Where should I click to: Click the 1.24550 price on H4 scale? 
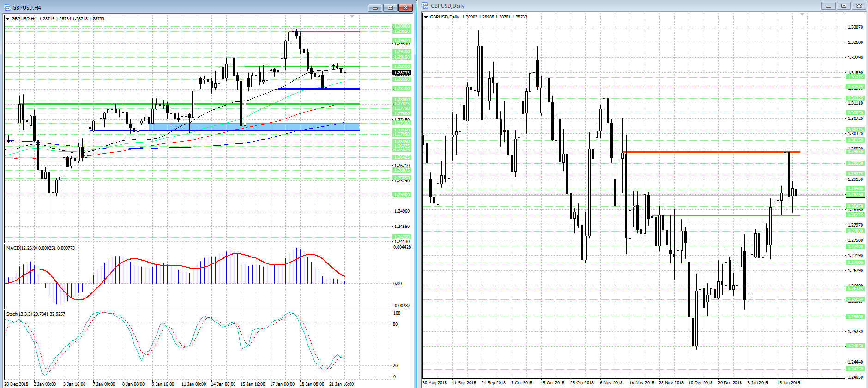pyautogui.click(x=402, y=227)
